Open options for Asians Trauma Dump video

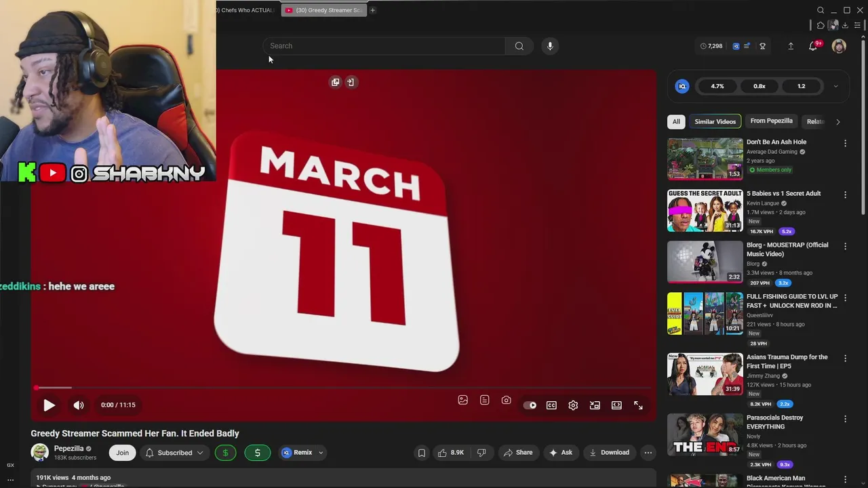[x=845, y=359]
